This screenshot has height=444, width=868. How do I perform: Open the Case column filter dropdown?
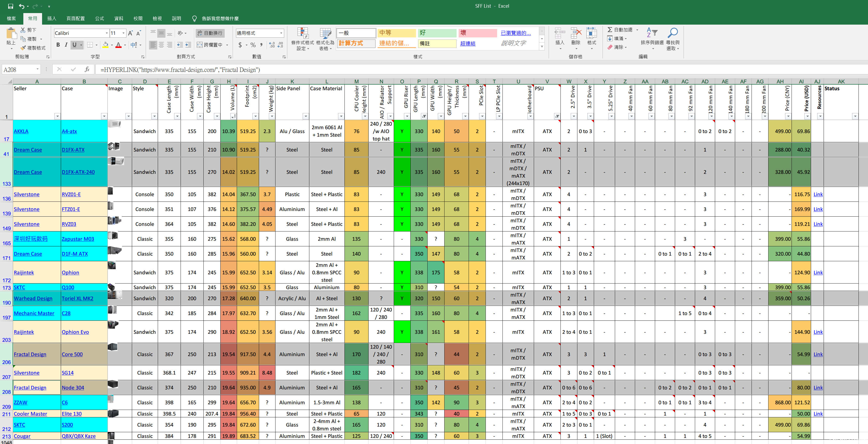tap(104, 116)
